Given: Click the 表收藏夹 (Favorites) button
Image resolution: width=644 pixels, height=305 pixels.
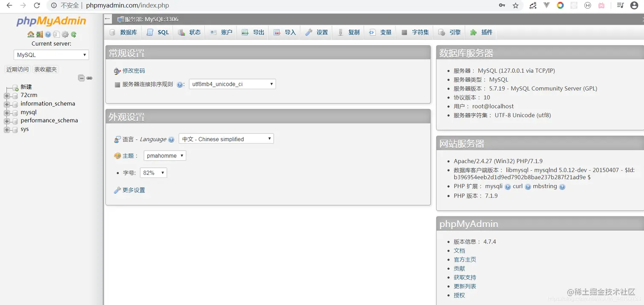Looking at the screenshot, I should click(46, 70).
